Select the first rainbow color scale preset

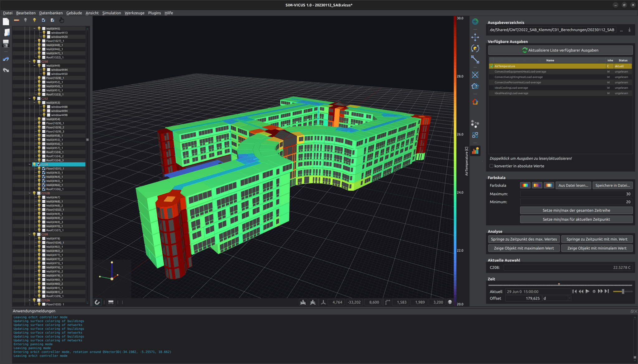tap(525, 185)
